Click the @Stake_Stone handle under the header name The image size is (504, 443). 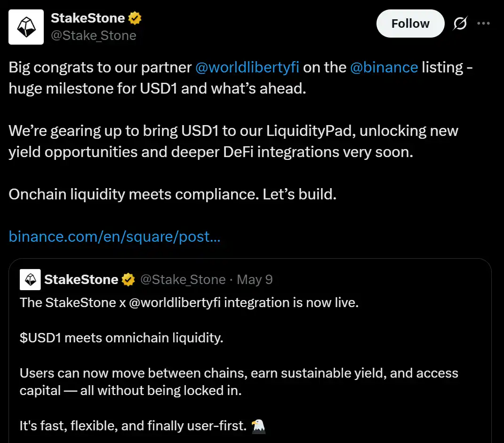93,36
